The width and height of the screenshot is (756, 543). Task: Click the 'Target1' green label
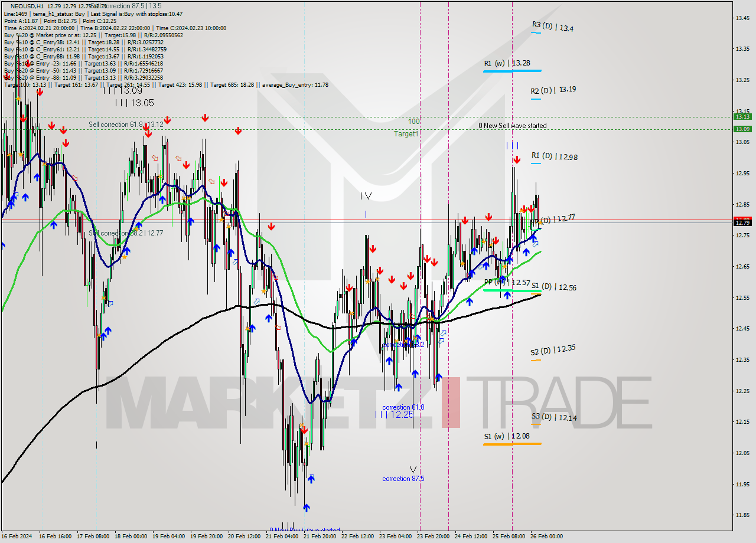click(406, 134)
